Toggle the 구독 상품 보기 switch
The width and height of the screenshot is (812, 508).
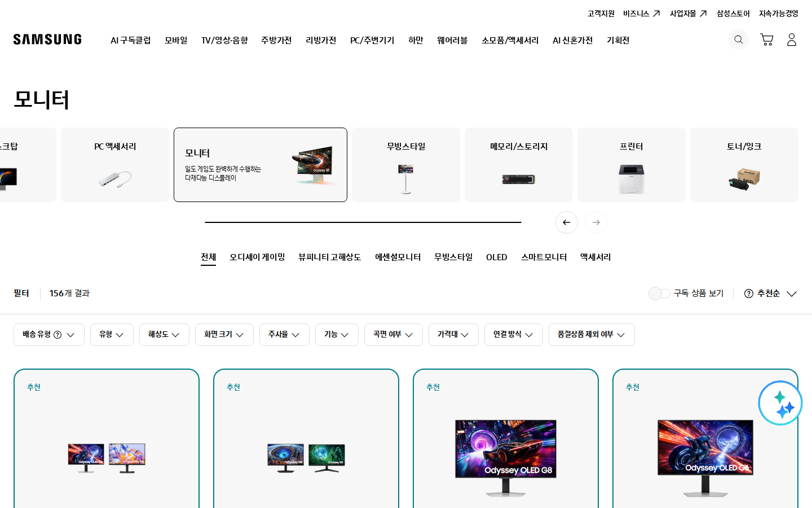tap(659, 294)
